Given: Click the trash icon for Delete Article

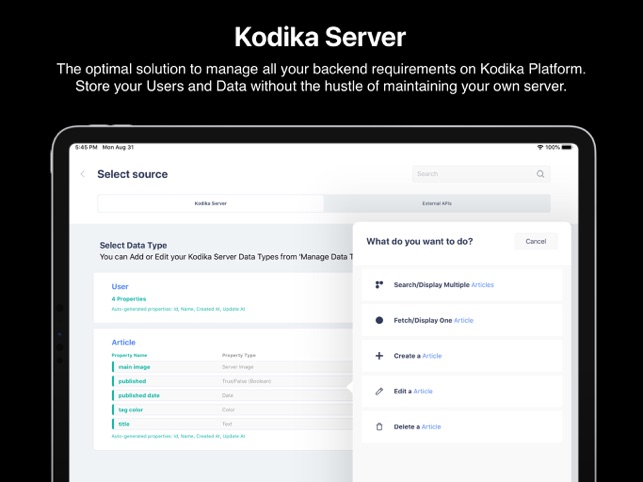Looking at the screenshot, I should pyautogui.click(x=379, y=427).
